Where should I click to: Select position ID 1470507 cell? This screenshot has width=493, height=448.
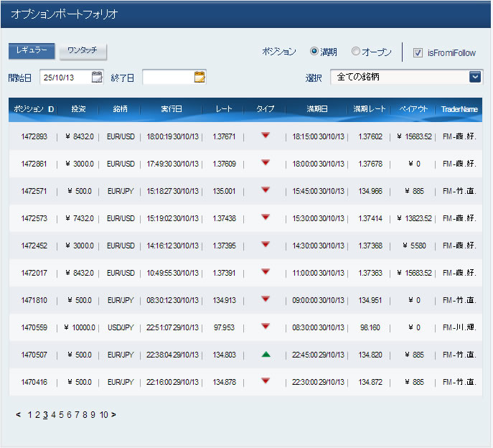34,355
